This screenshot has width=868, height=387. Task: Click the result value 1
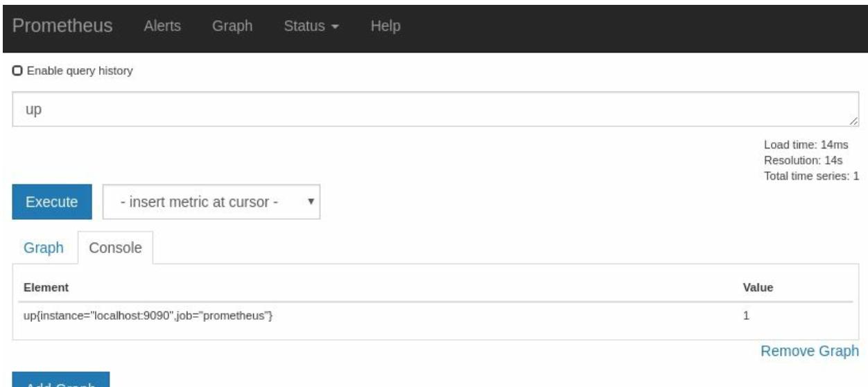746,316
